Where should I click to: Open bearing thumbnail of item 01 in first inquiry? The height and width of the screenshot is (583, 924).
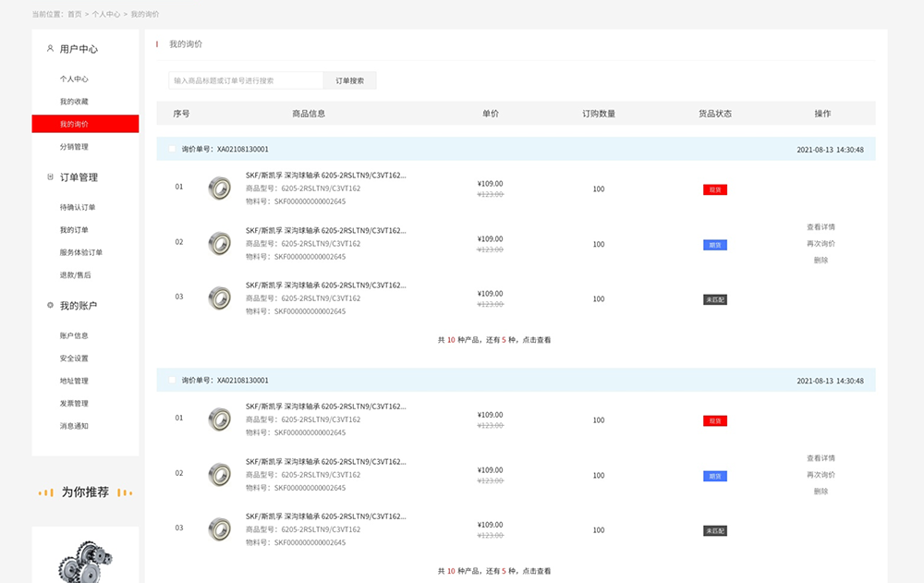pyautogui.click(x=220, y=188)
